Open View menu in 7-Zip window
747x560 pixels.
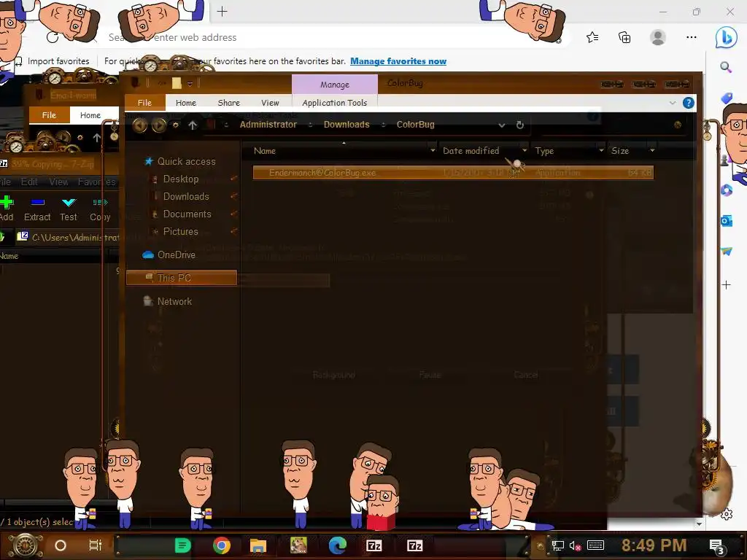tap(58, 182)
